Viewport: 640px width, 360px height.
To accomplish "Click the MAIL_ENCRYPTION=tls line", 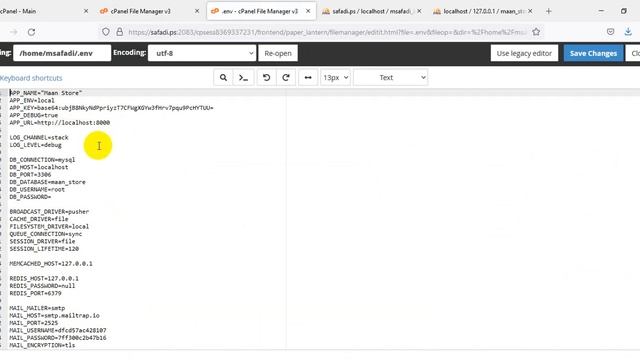I will 42,345.
